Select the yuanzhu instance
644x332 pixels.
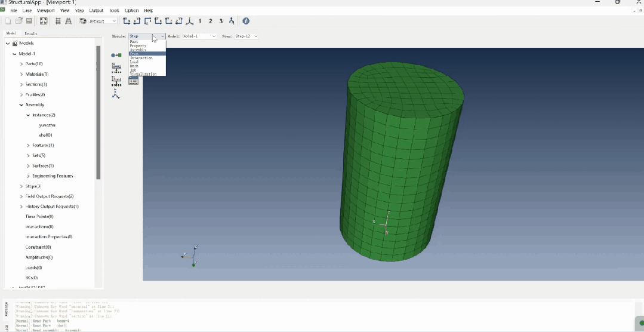click(x=47, y=125)
